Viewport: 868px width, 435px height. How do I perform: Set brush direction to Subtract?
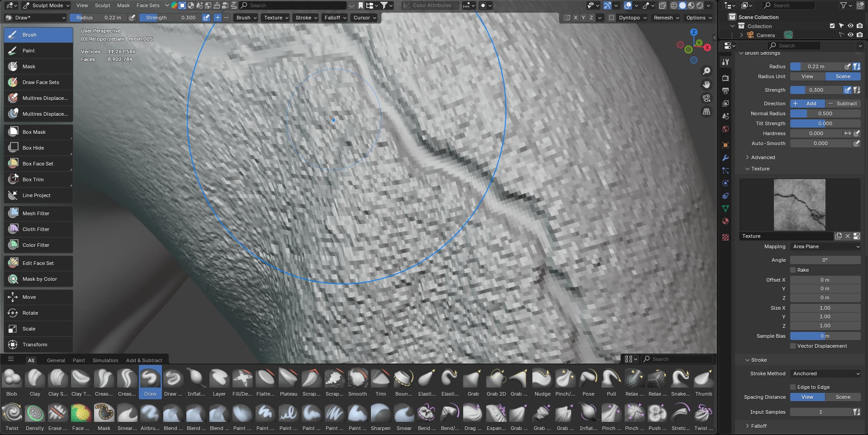[x=843, y=104]
